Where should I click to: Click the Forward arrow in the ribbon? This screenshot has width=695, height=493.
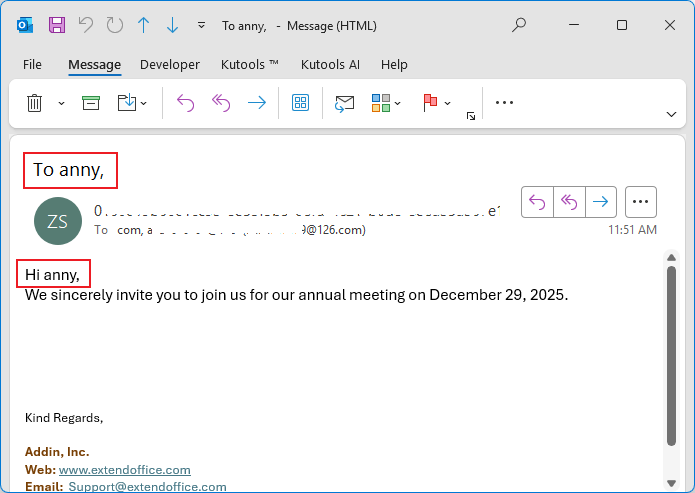pyautogui.click(x=257, y=102)
